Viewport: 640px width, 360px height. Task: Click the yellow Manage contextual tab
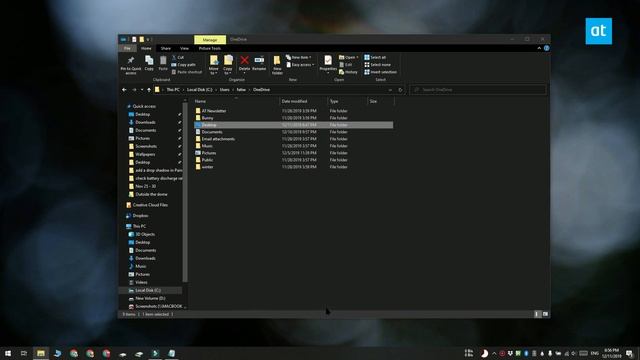[210, 40]
